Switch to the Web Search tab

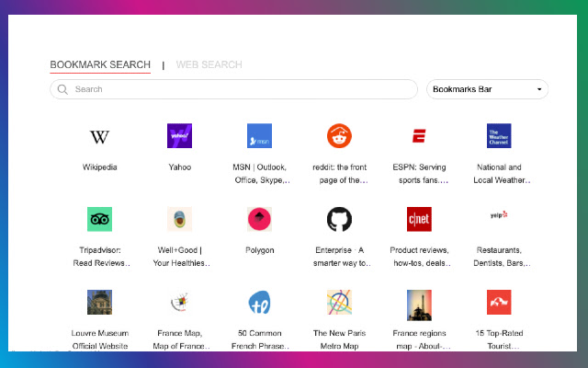(x=209, y=64)
